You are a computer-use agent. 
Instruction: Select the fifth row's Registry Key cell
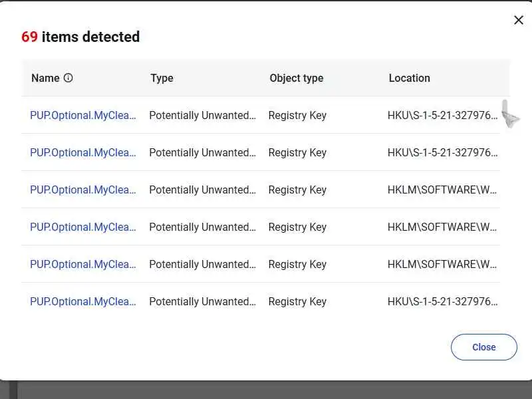[x=297, y=264]
